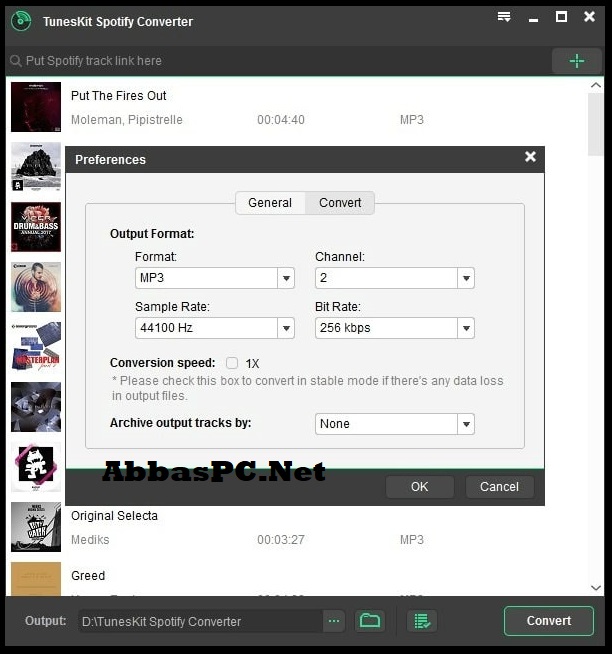The width and height of the screenshot is (612, 654).
Task: Click MP3 format label of Put The Fires Out
Action: (412, 120)
